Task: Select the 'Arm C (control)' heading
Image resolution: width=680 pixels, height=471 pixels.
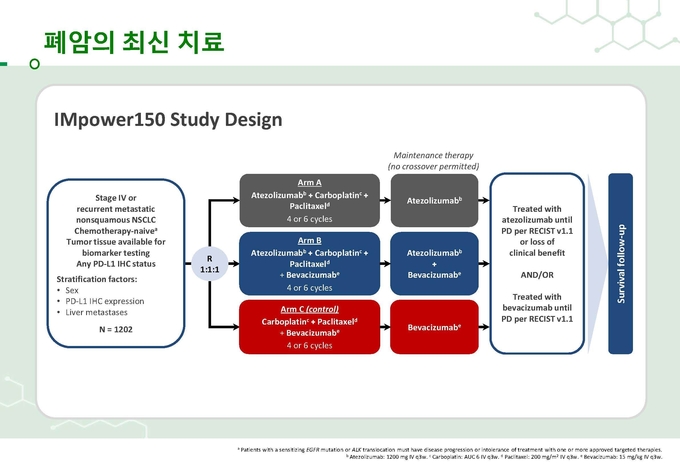Action: (309, 309)
